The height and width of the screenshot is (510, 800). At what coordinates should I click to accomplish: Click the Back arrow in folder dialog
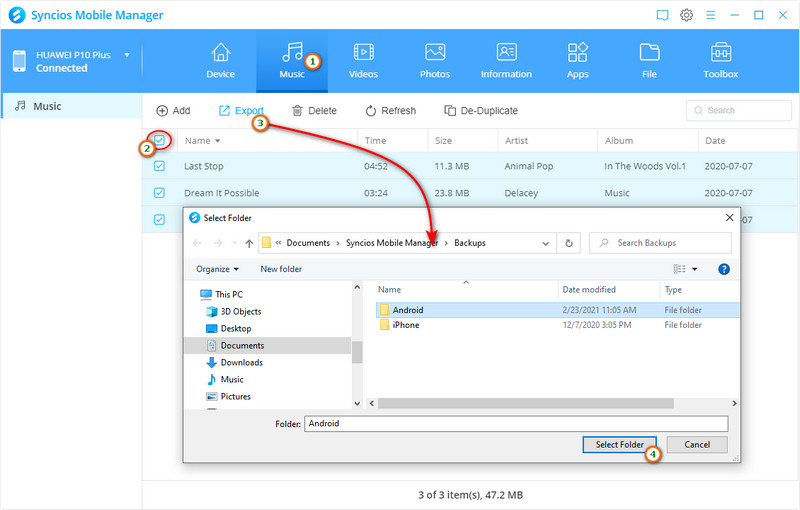click(x=197, y=243)
